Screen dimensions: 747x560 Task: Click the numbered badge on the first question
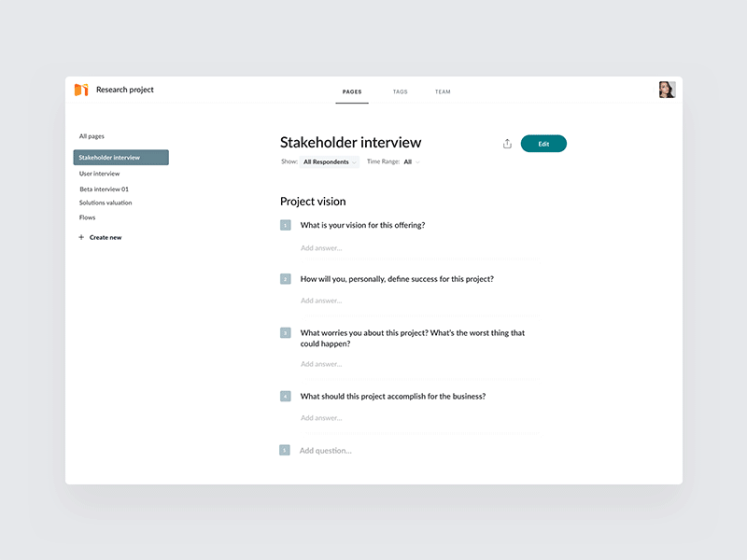pos(285,225)
